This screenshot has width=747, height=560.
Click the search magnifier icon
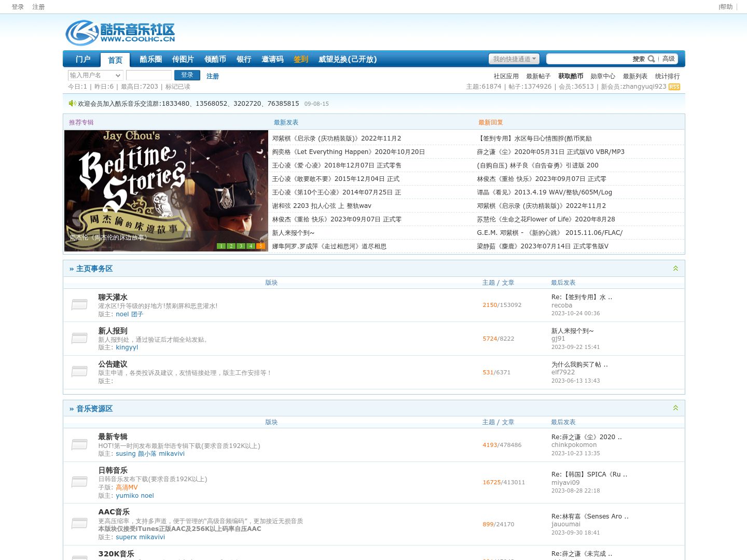click(652, 59)
